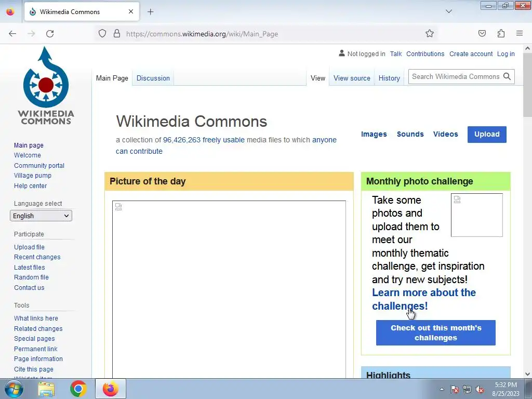
Task: Select the Main Page tab
Action: [112, 78]
